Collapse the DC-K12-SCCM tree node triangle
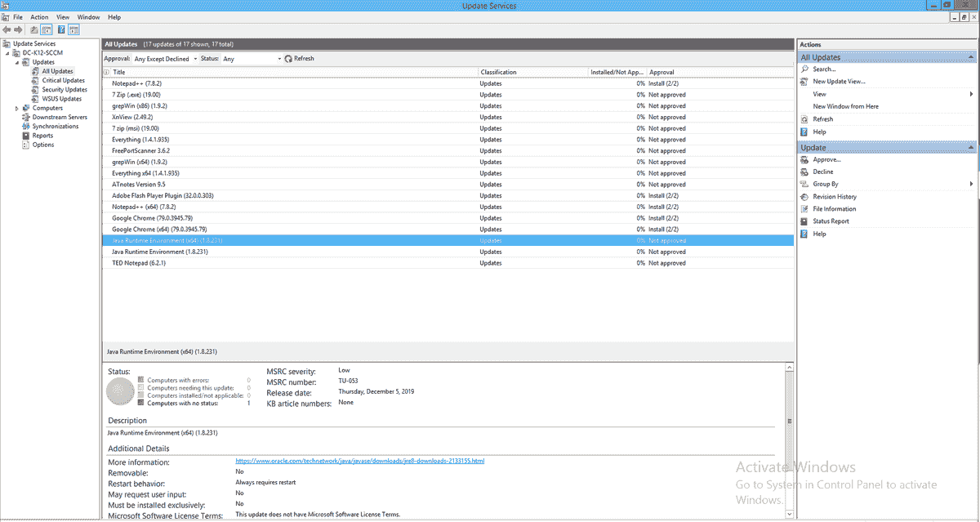This screenshot has height=522, width=980. tap(8, 53)
